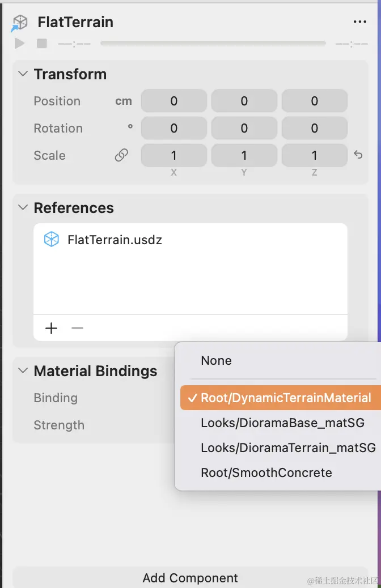Click the minus icon to remove reference
The height and width of the screenshot is (588, 381).
pos(78,328)
